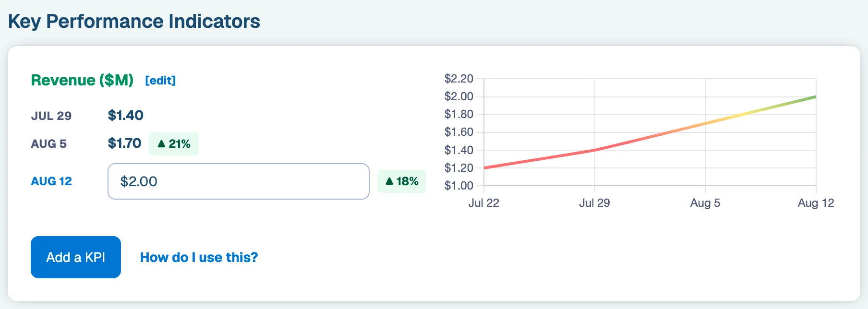This screenshot has height=309, width=868.
Task: Click the Jul 29 point on chart line
Action: (595, 150)
